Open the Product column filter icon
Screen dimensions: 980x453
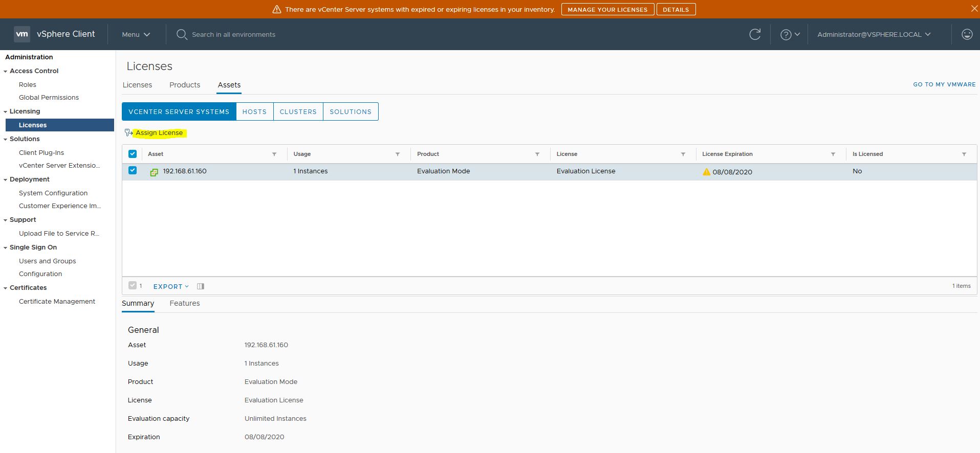tap(537, 154)
